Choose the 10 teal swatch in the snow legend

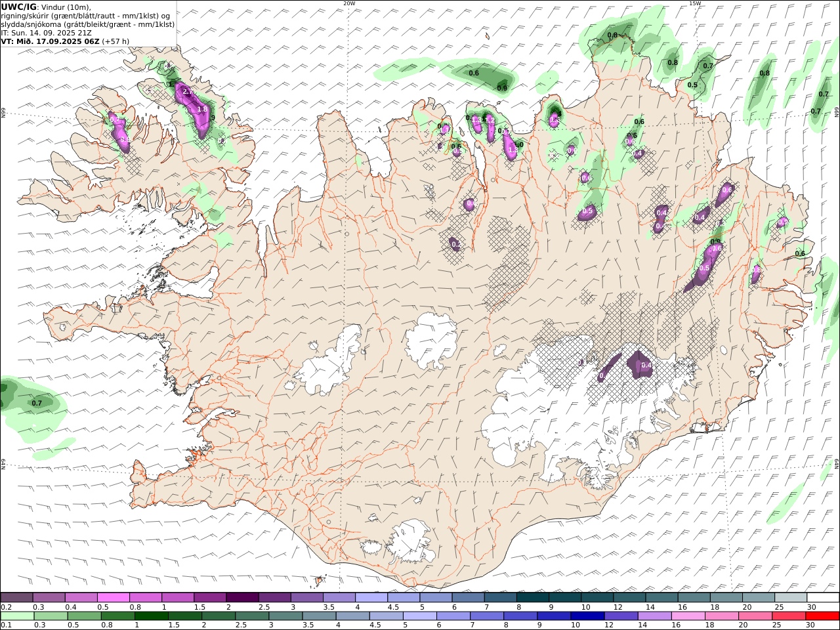pos(597,597)
